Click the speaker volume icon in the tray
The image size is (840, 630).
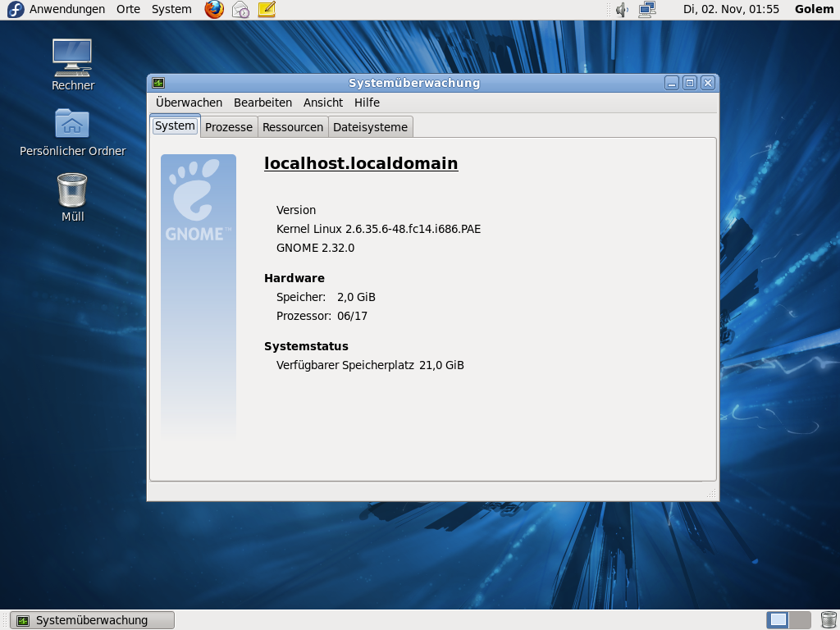point(622,9)
